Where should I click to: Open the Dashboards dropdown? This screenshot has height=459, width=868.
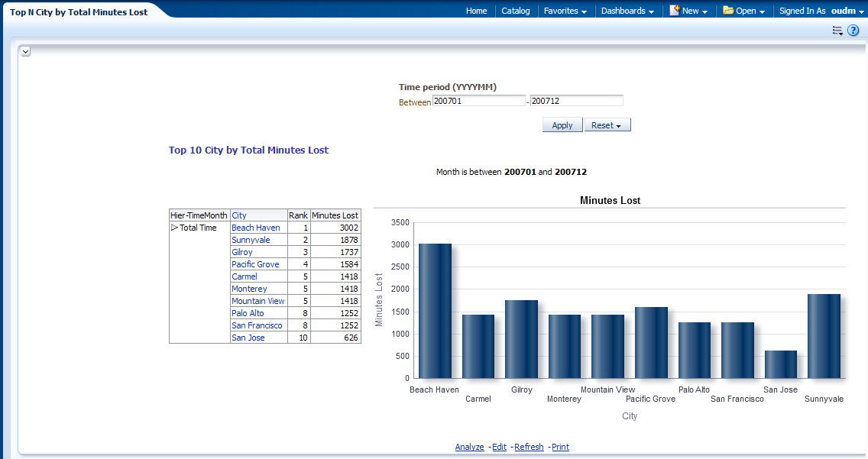[628, 11]
